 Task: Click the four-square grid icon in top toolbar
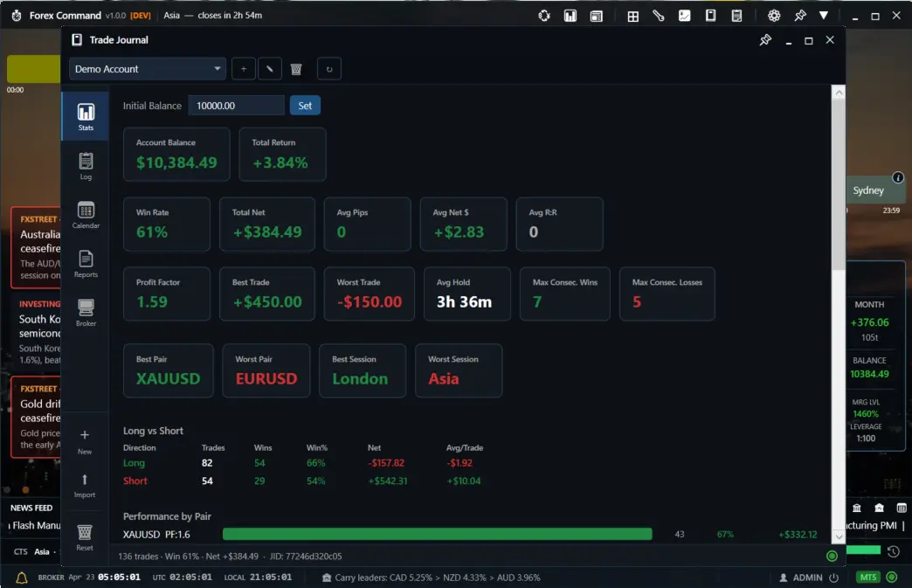point(632,16)
